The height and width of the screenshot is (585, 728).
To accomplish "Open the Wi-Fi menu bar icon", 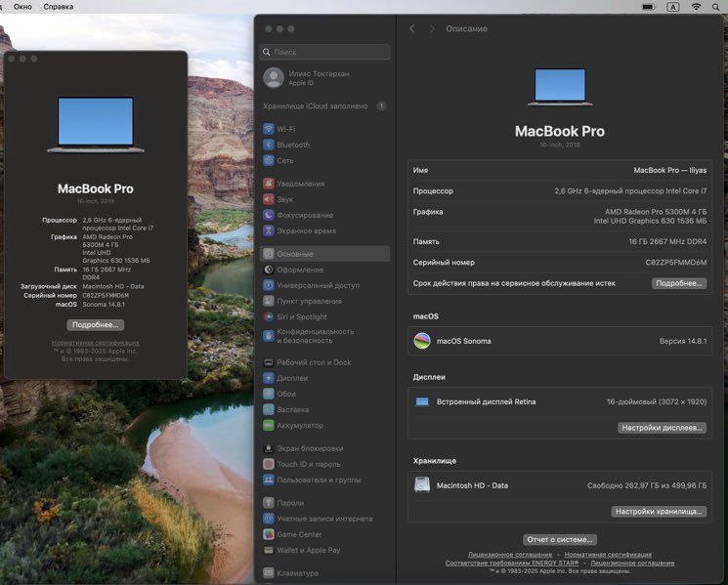I will [x=696, y=7].
